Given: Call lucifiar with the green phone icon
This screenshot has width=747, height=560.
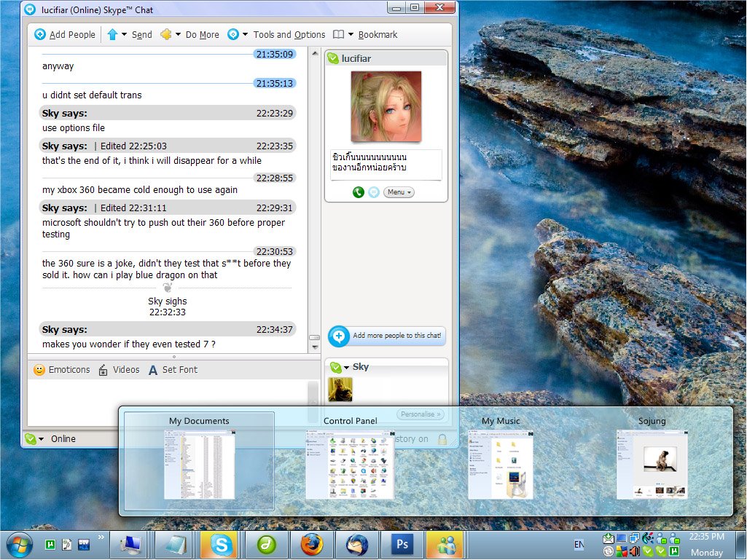Looking at the screenshot, I should coord(359,192).
